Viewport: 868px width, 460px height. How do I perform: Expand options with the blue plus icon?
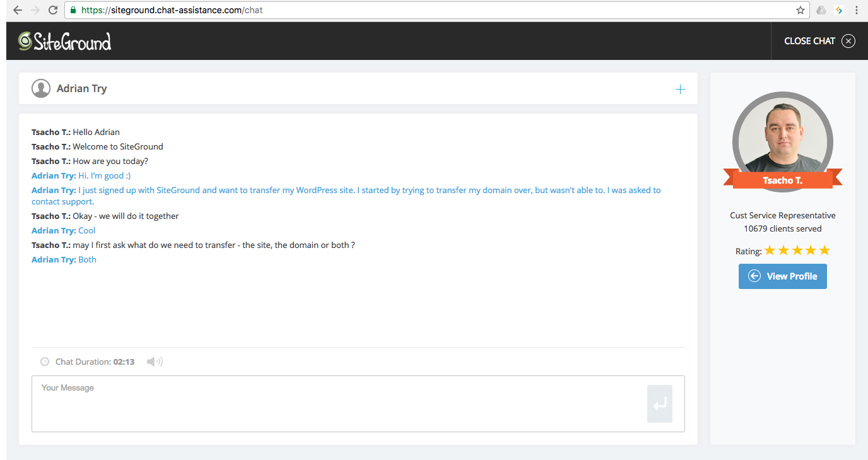point(680,90)
